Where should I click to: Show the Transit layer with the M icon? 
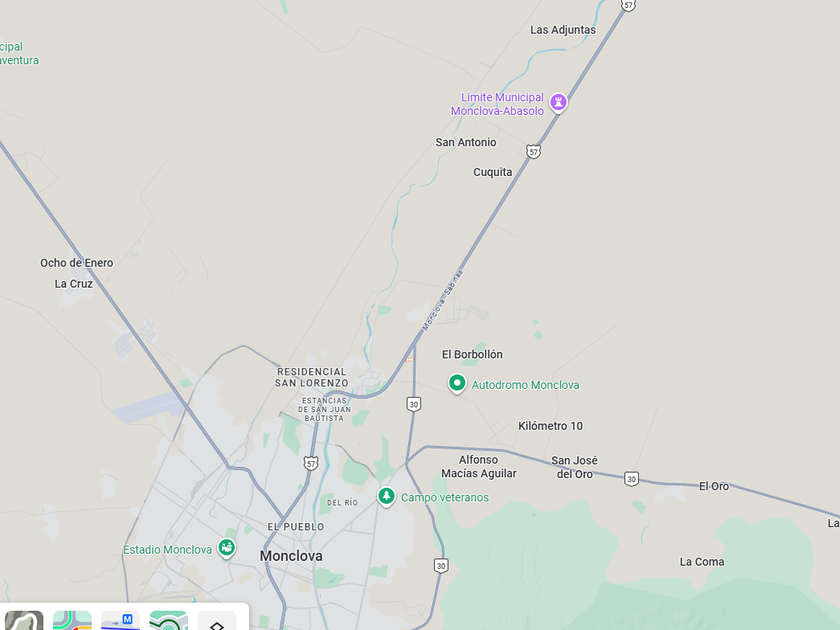tap(121, 621)
